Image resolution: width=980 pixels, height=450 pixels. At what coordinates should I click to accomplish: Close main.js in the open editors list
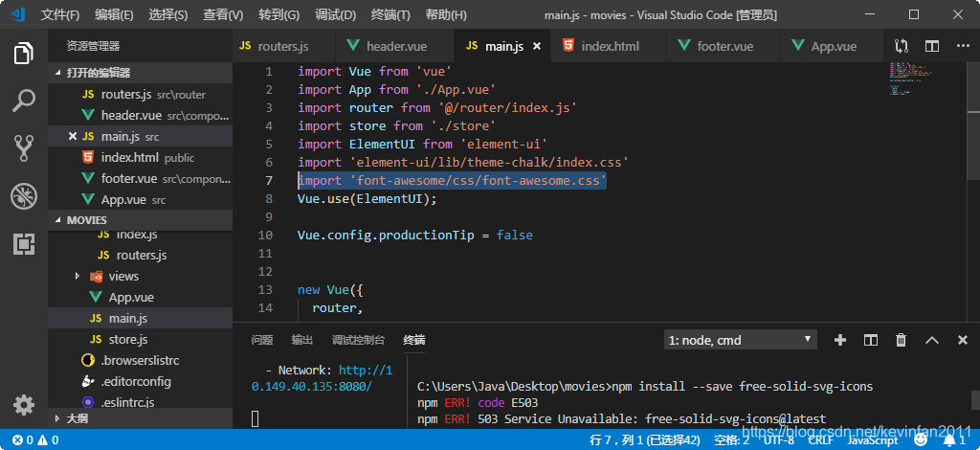pos(72,136)
